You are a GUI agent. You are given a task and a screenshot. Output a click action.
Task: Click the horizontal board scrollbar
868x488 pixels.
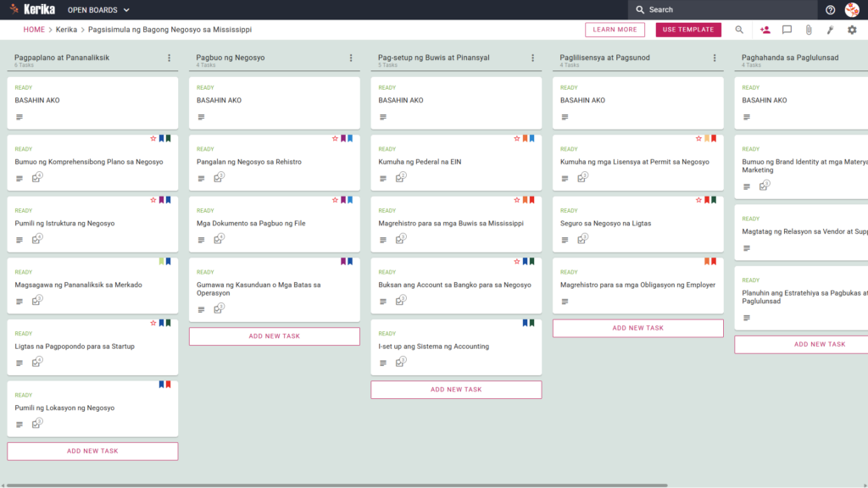pyautogui.click(x=337, y=485)
